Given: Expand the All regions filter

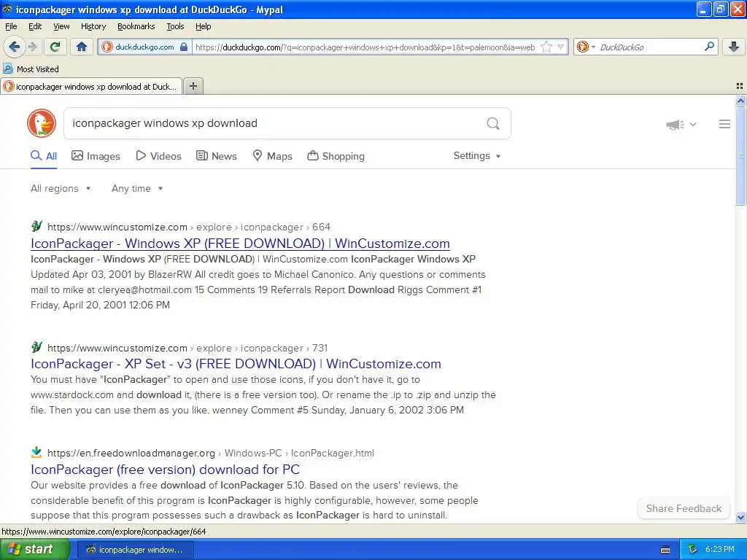Looking at the screenshot, I should coord(61,189).
